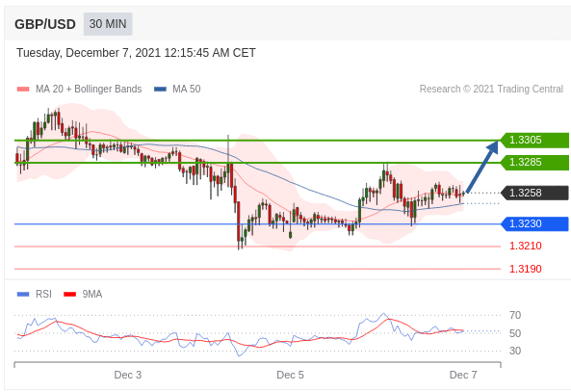Click the 1.3258 current price tag
571x392 pixels.
pos(534,193)
